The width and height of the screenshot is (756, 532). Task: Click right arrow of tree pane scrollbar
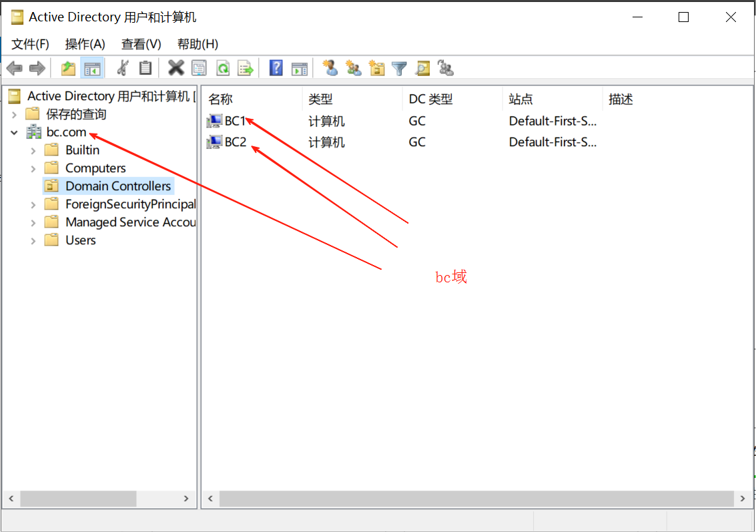click(186, 499)
